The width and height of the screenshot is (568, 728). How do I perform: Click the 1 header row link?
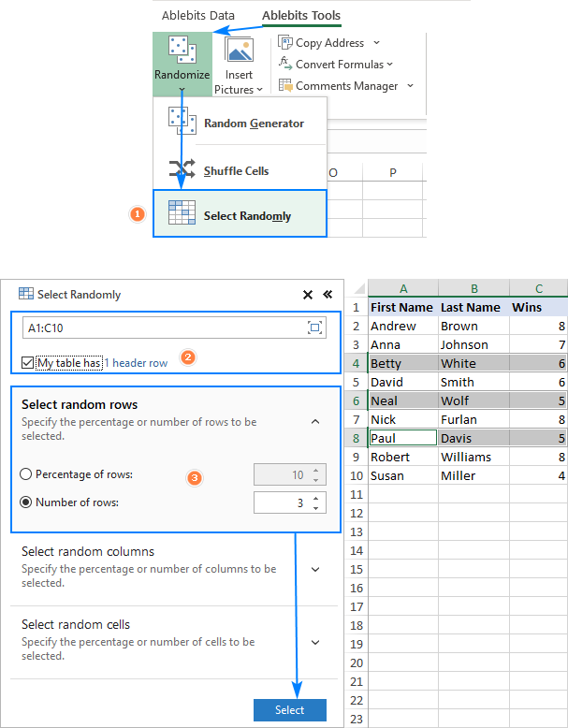point(136,363)
